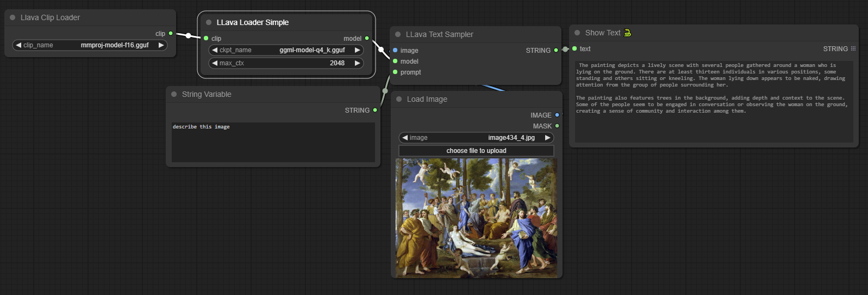This screenshot has width=868, height=295.
Task: Click the right arrow of max_ctx
Action: coord(357,63)
